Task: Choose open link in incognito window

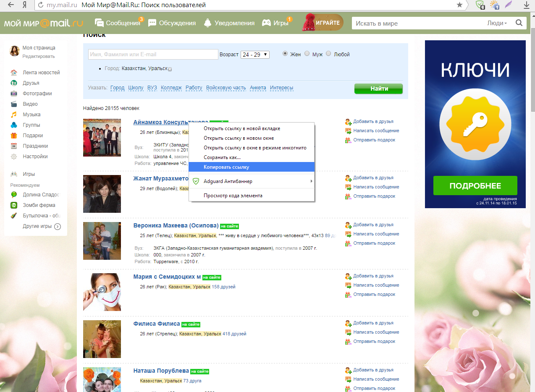Action: 252,148
